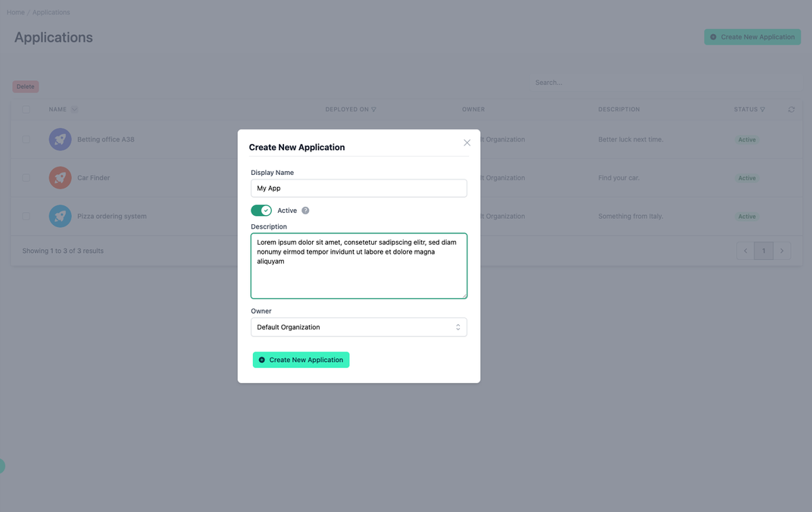Image resolution: width=812 pixels, height=512 pixels.
Task: Click the Owner dropdown stepper arrows
Action: click(458, 326)
